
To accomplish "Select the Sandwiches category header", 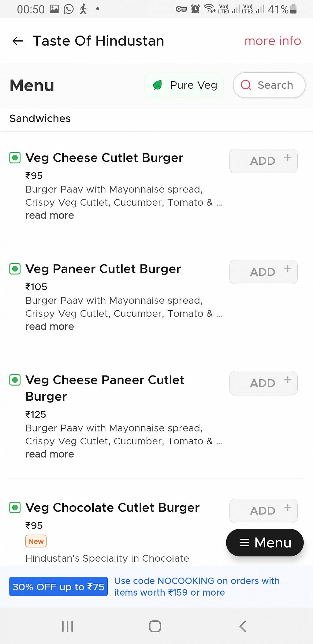I will point(40,119).
